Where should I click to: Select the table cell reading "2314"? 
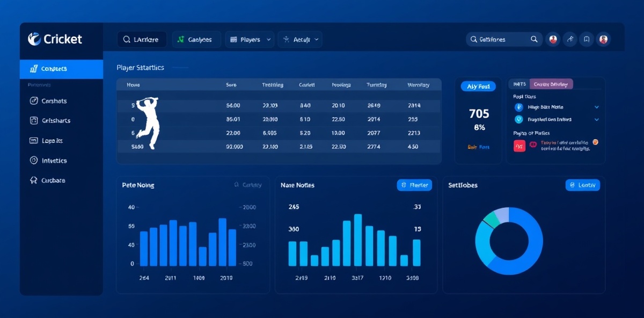(414, 106)
